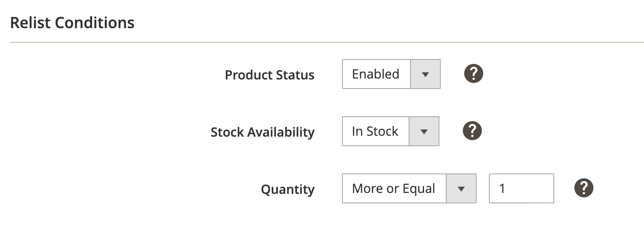Click the help icon beside Product Status
The width and height of the screenshot is (644, 227).
point(473,74)
